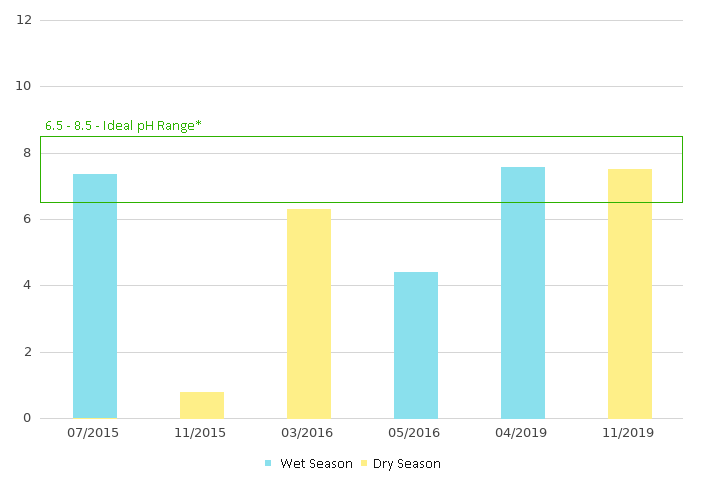This screenshot has height=498, width=702.
Task: Click the Ideal pH Range annotation text
Action: coord(123,126)
